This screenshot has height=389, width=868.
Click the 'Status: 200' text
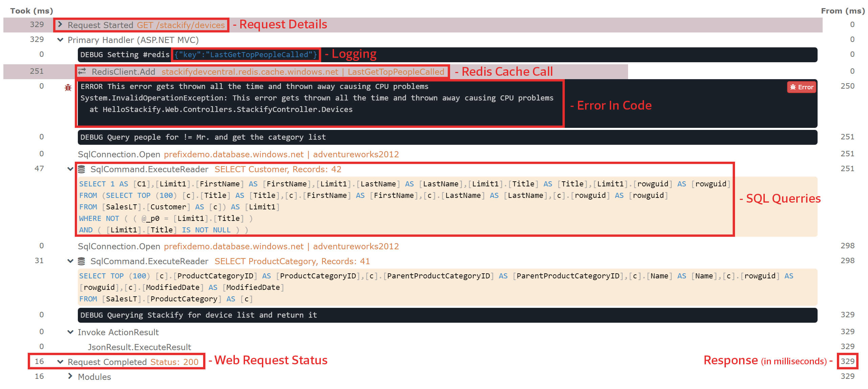[174, 362]
